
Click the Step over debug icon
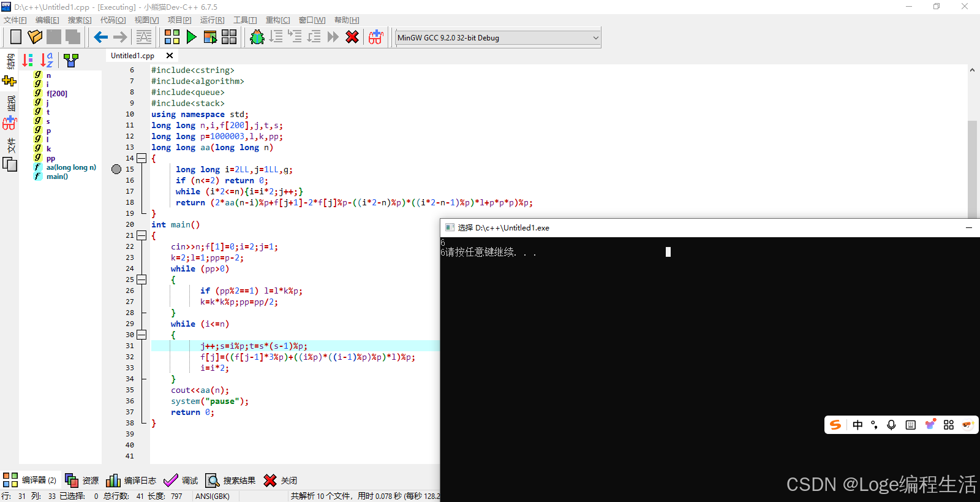(x=276, y=37)
